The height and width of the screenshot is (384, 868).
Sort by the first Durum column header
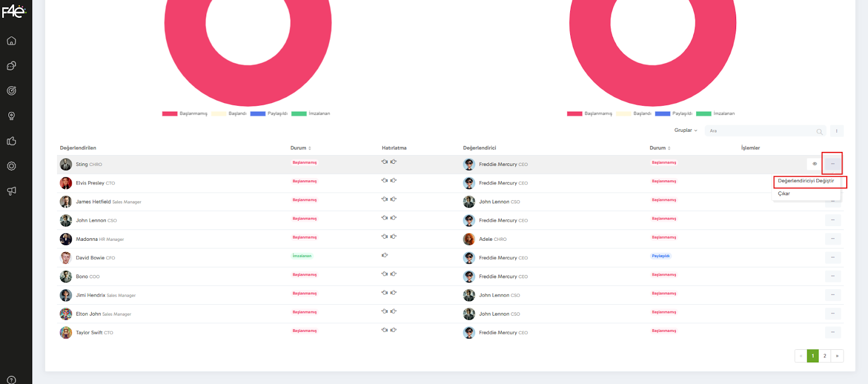(301, 148)
